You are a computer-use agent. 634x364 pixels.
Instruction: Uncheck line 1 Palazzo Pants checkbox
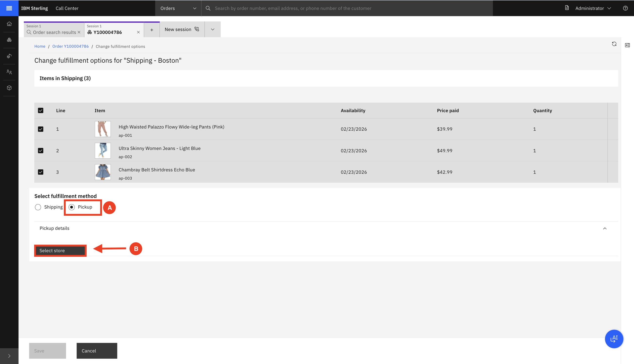pyautogui.click(x=40, y=129)
